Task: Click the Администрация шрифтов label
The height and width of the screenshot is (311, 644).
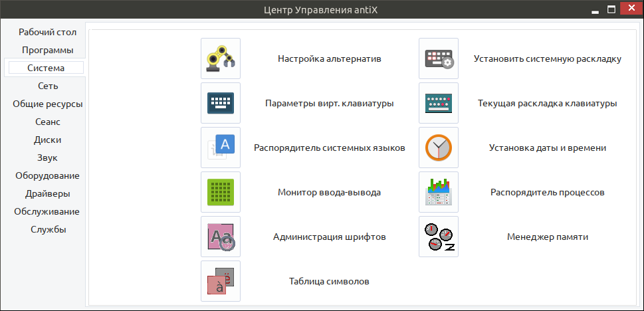Action: pos(330,237)
